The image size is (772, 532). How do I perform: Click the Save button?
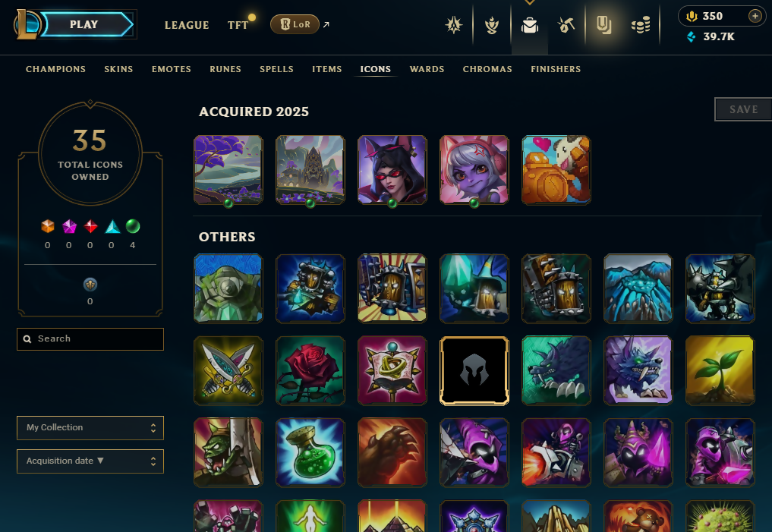point(743,109)
